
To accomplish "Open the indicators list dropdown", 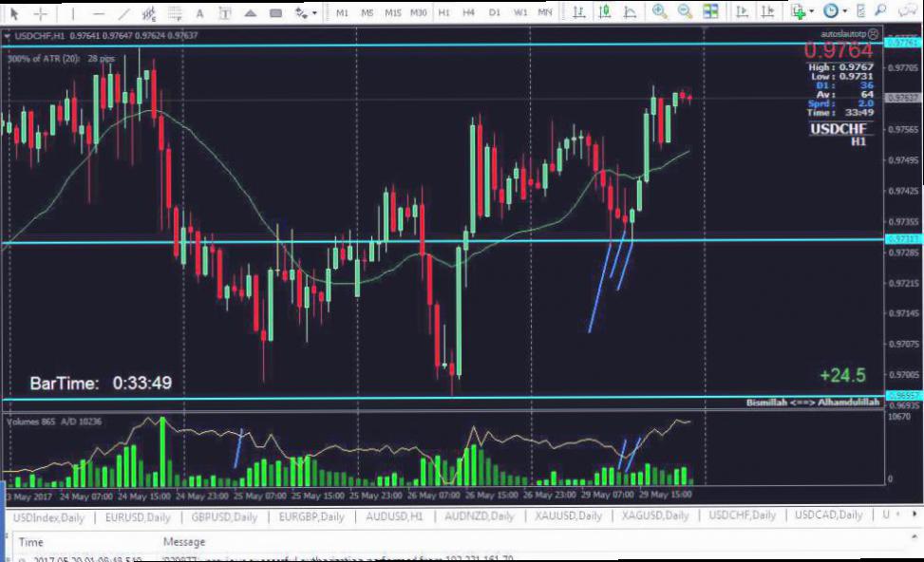I will pos(800,12).
